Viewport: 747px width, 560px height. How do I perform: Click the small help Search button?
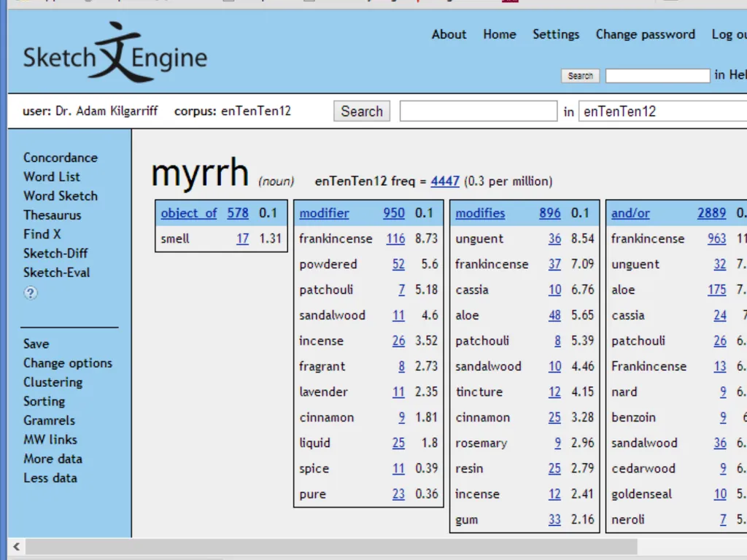(580, 76)
